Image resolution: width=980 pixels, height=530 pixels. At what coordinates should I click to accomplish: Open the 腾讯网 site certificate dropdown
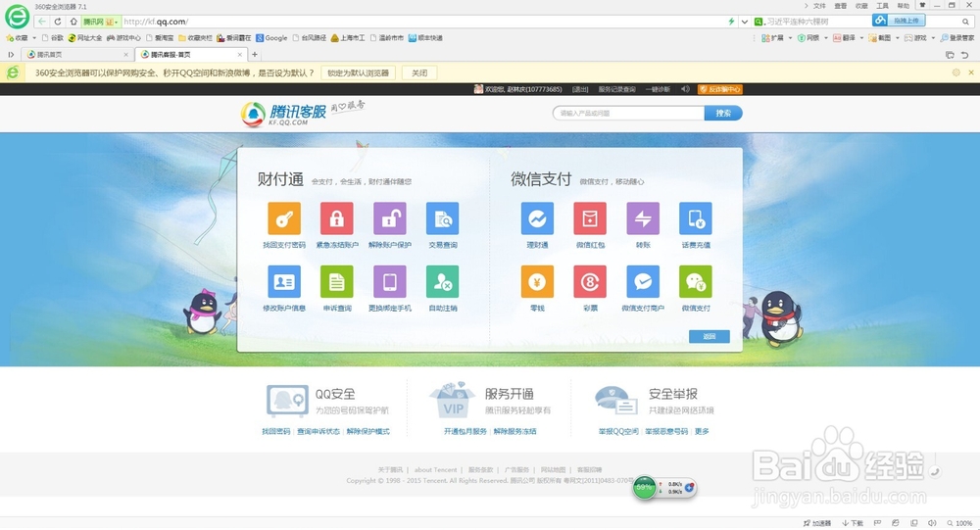coord(100,22)
